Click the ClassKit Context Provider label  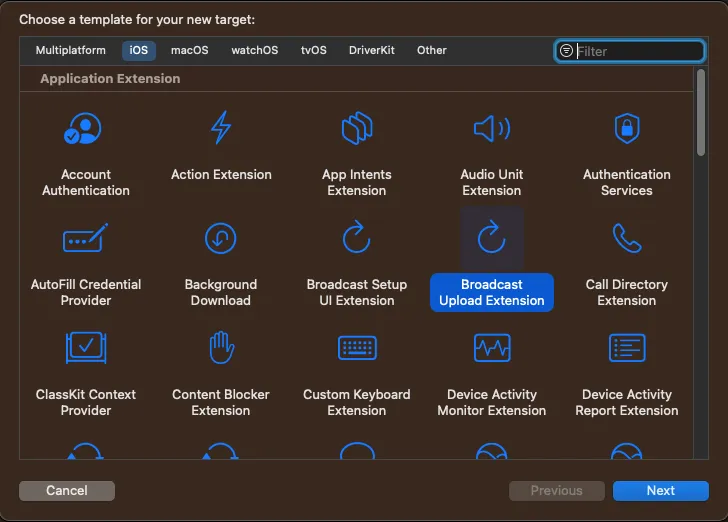click(86, 403)
